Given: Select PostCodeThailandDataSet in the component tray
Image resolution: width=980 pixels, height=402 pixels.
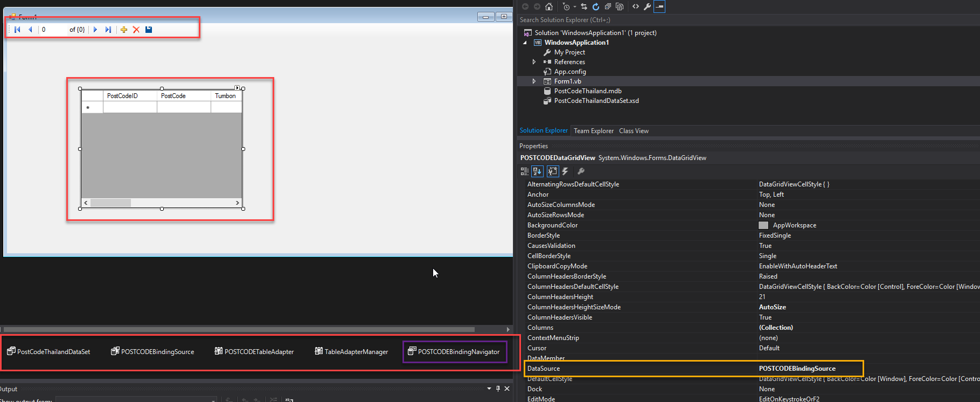Looking at the screenshot, I should 48,351.
